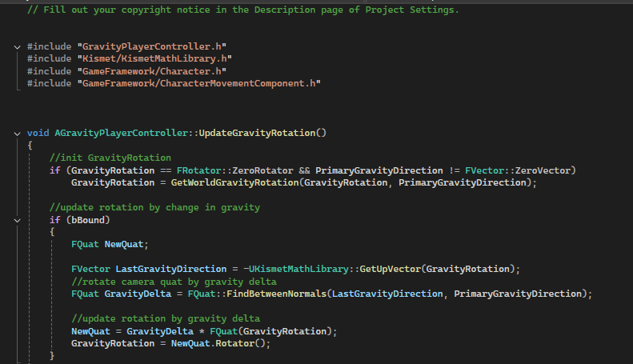Click the bBound variable in if condition
The width and height of the screenshot is (633, 364).
click(88, 220)
